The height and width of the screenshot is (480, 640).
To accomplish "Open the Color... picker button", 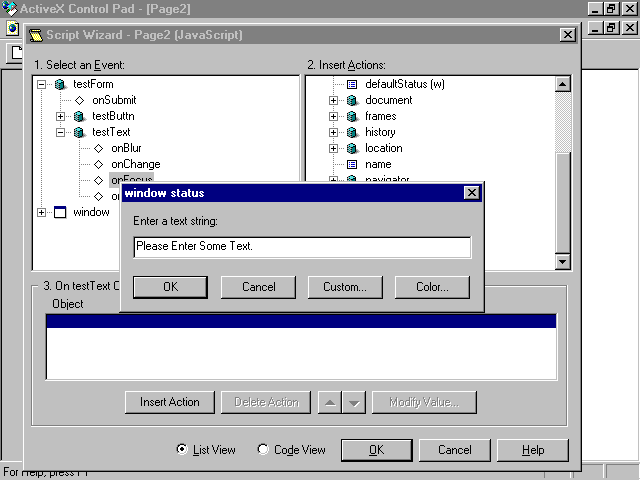I will coord(431,287).
